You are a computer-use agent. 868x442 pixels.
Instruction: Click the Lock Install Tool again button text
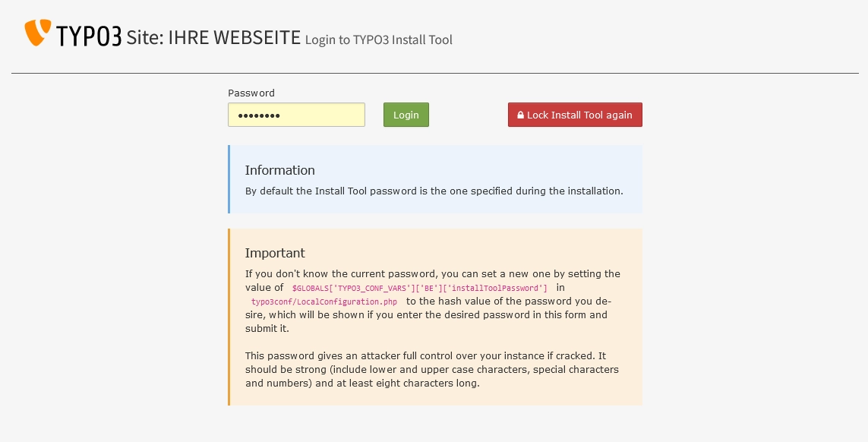[579, 115]
